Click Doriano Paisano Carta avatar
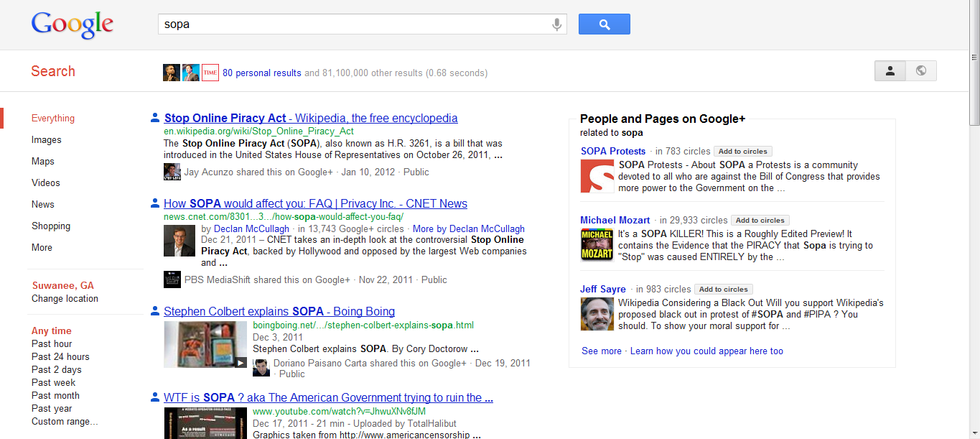This screenshot has width=980, height=439. pyautogui.click(x=261, y=367)
